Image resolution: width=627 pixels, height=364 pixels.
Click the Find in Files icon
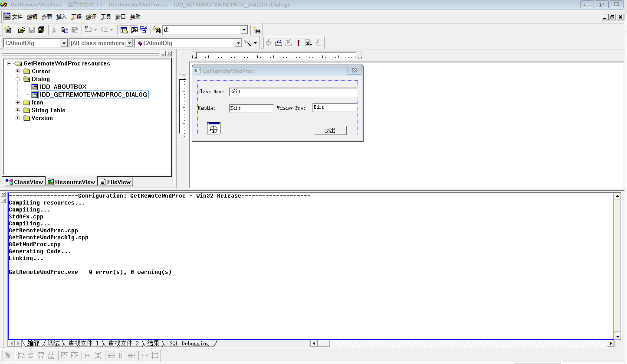point(157,30)
